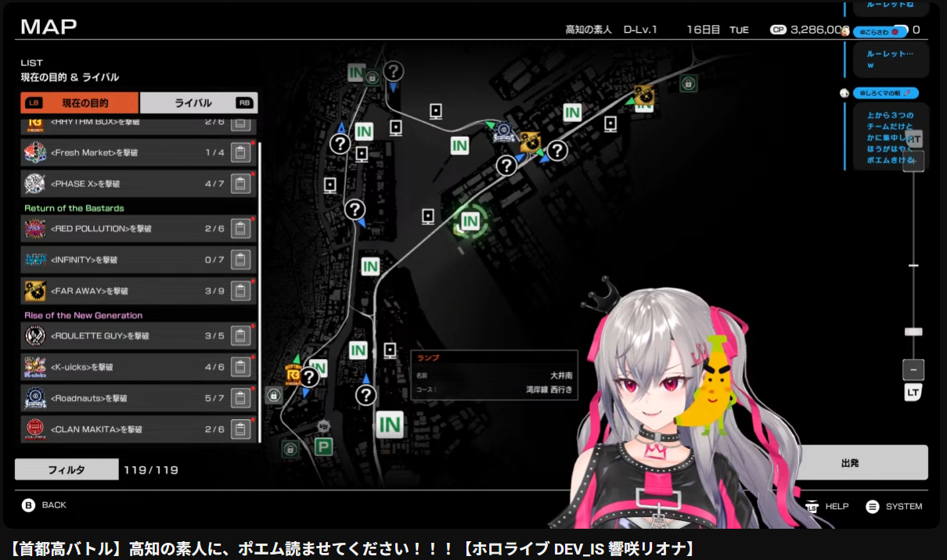Switch to the ライバル tab

tap(198, 102)
